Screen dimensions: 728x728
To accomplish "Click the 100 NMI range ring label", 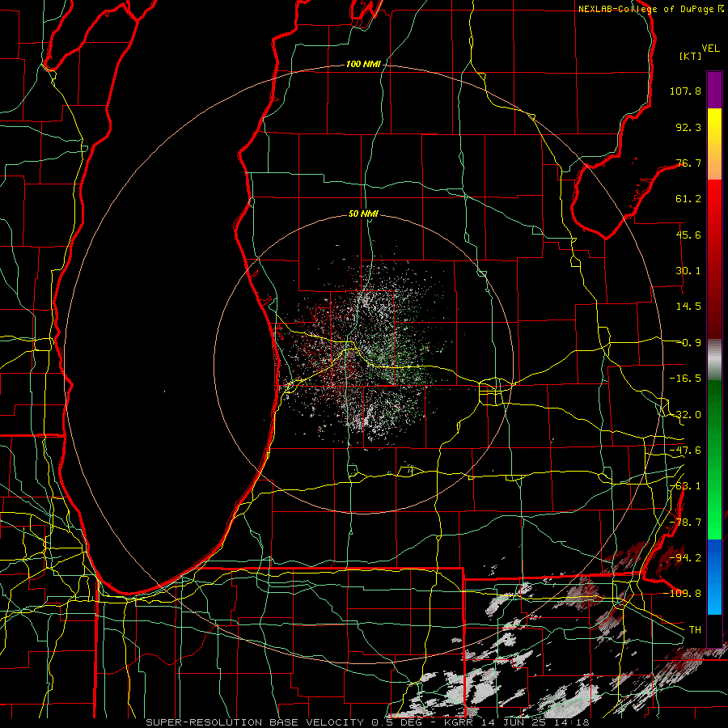I will [363, 64].
